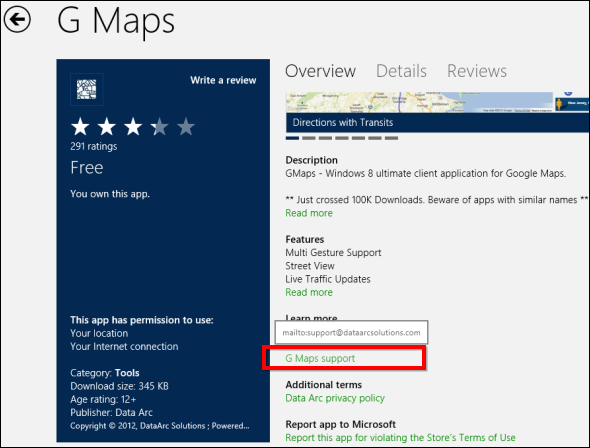Click the G Maps app tile icon
590x448 pixels.
click(x=87, y=89)
